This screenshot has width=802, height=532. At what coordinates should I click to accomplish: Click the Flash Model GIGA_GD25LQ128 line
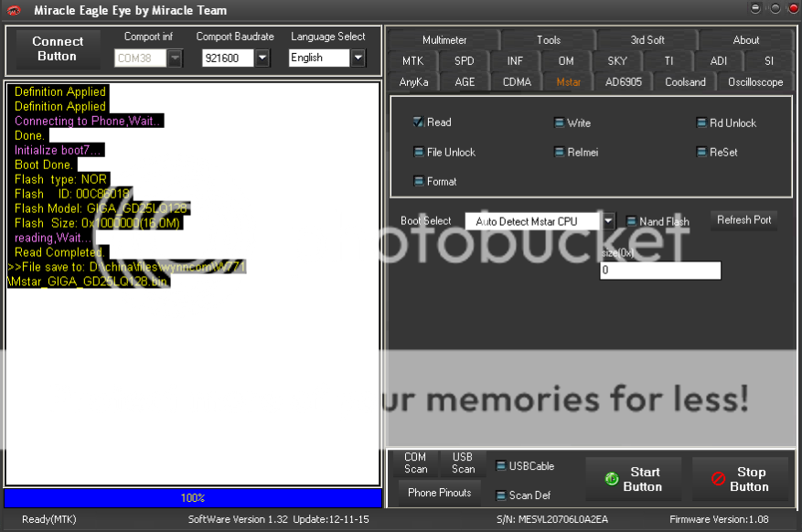point(102,208)
